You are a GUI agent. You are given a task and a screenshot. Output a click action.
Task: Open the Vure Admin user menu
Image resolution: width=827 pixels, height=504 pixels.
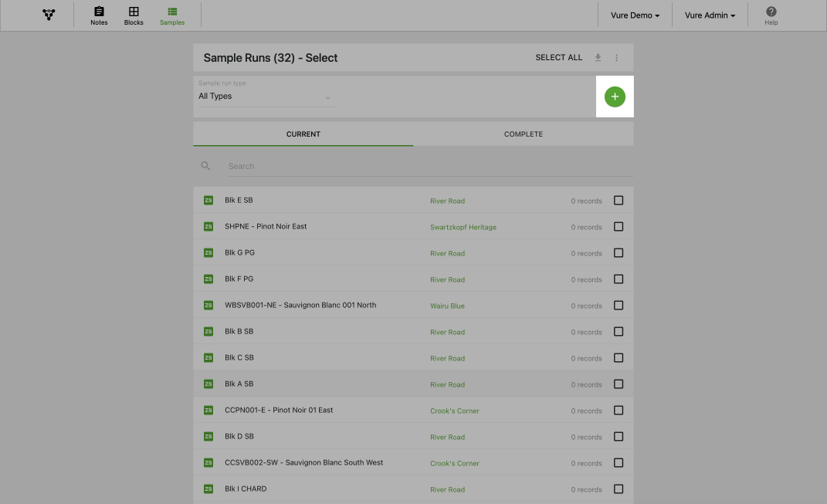[x=710, y=15]
